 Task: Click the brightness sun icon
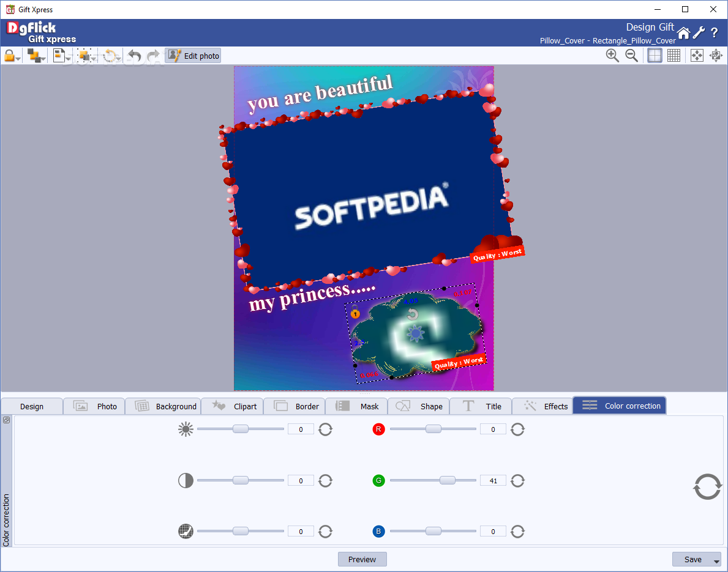(x=186, y=429)
